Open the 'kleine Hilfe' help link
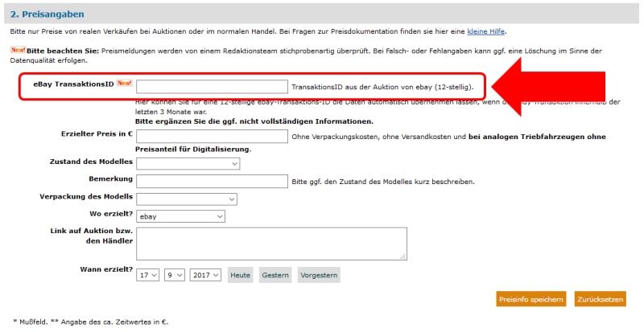The width and height of the screenshot is (644, 332). click(x=486, y=31)
